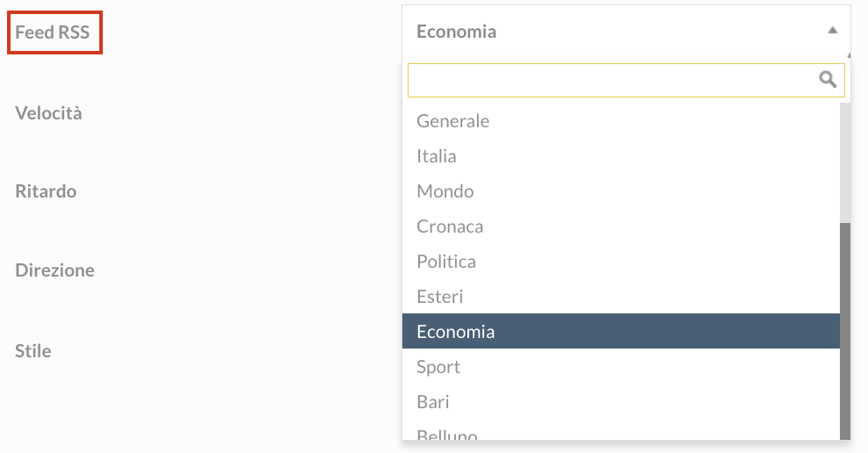Select Bari from the list
868x453 pixels.
[x=621, y=401]
